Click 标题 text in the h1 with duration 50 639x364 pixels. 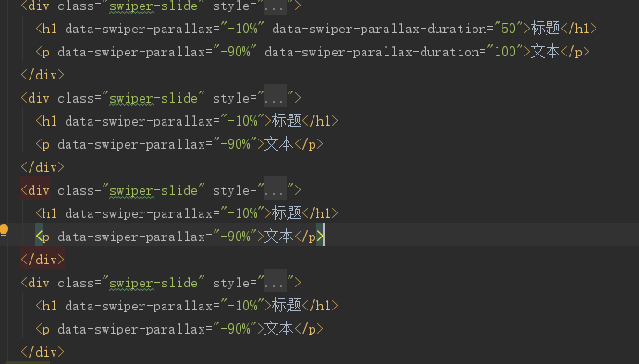[546, 29]
